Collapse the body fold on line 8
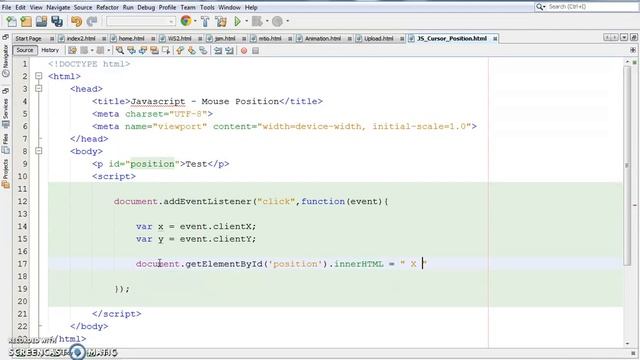640x360 pixels. pos(38,151)
